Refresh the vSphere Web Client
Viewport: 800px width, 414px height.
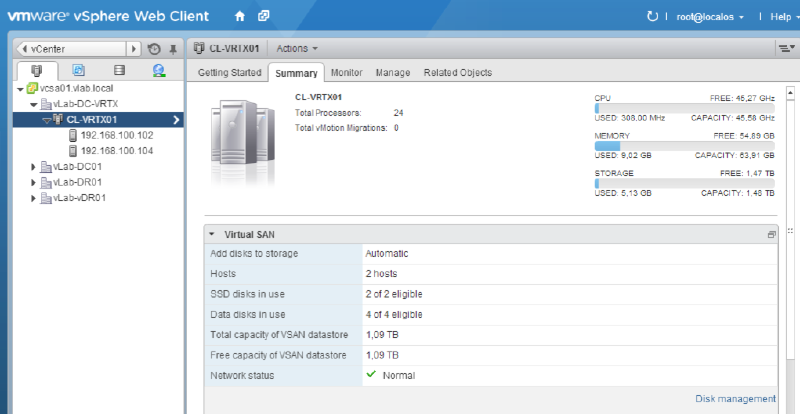click(652, 16)
